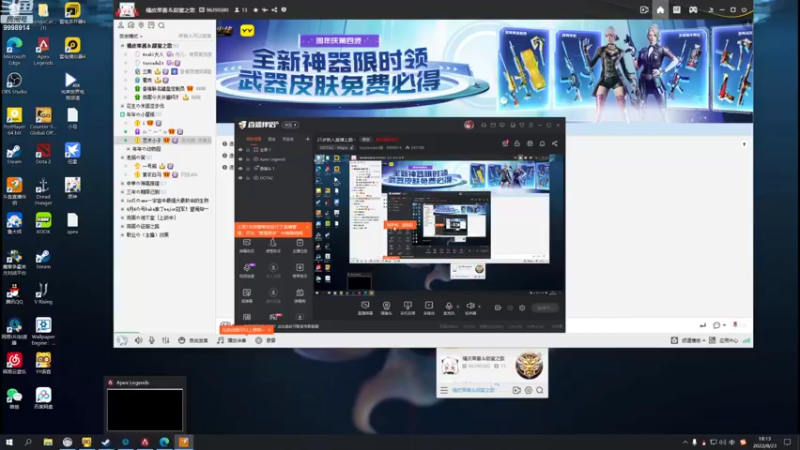Click the 应用中心 button in YY bottom-right
This screenshot has height=450, width=800.
click(x=723, y=340)
